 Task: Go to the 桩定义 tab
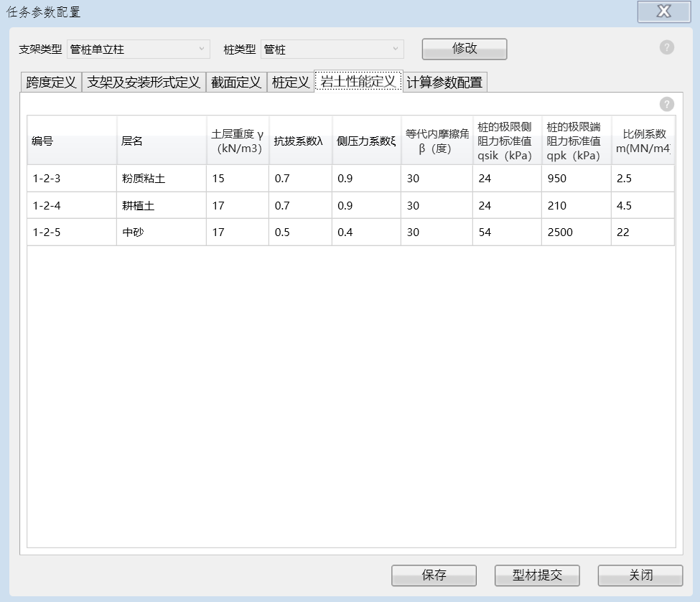point(291,83)
